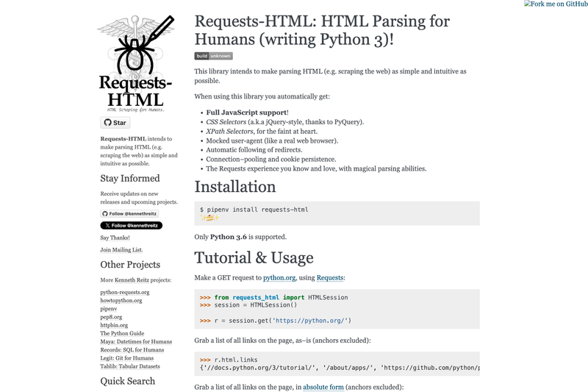Click the Requests-HTML spider logo
This screenshot has height=392, width=588.
click(136, 64)
